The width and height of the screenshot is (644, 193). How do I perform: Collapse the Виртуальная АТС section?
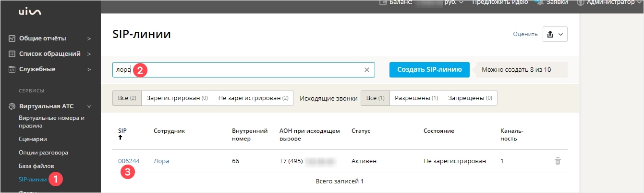89,106
